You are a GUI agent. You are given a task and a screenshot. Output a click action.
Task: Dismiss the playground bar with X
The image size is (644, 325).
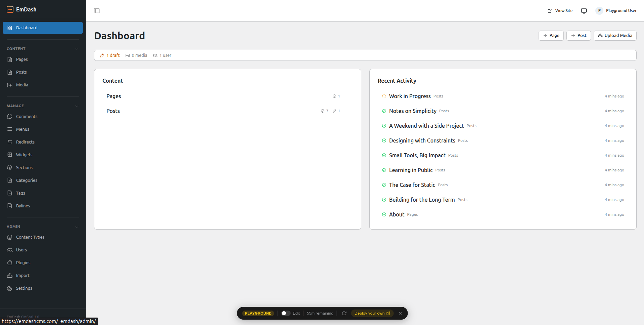click(x=400, y=313)
